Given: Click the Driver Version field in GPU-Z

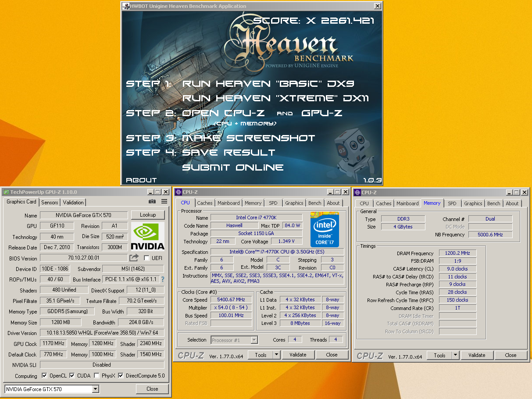Looking at the screenshot, I should click(x=102, y=333).
